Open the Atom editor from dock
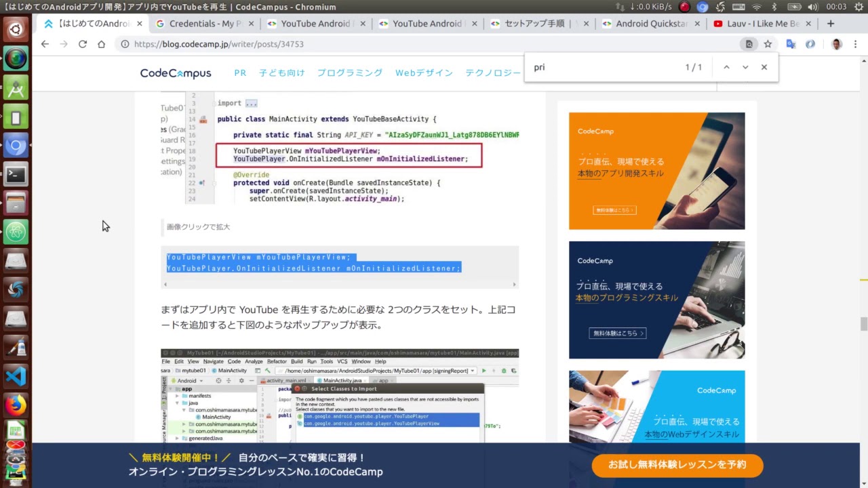Image resolution: width=868 pixels, height=488 pixels. [16, 232]
